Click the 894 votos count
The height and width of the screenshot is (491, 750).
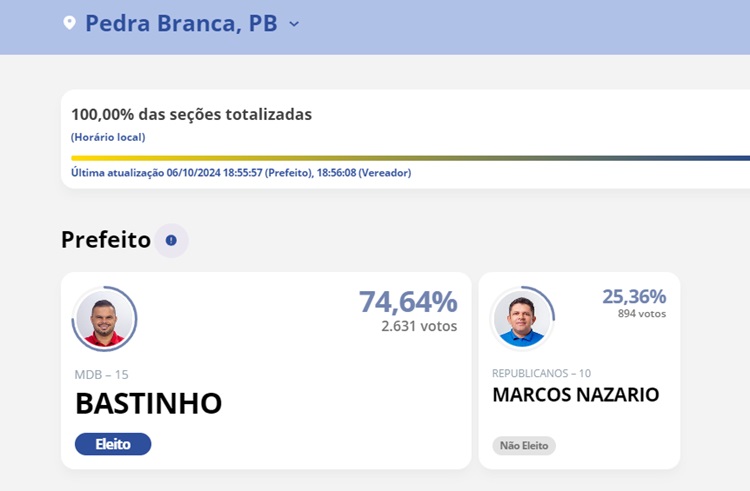[642, 314]
